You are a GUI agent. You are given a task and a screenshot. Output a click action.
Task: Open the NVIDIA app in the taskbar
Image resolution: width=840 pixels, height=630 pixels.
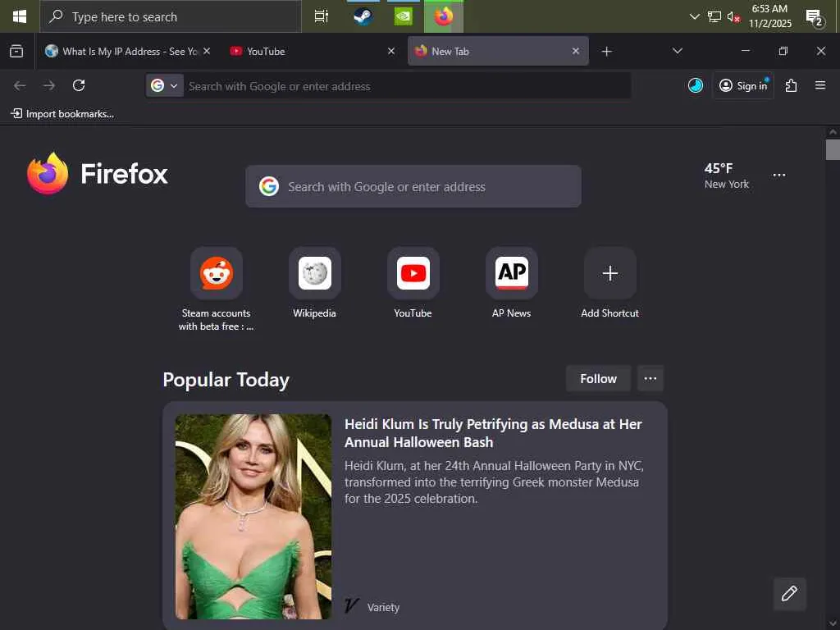pyautogui.click(x=403, y=16)
